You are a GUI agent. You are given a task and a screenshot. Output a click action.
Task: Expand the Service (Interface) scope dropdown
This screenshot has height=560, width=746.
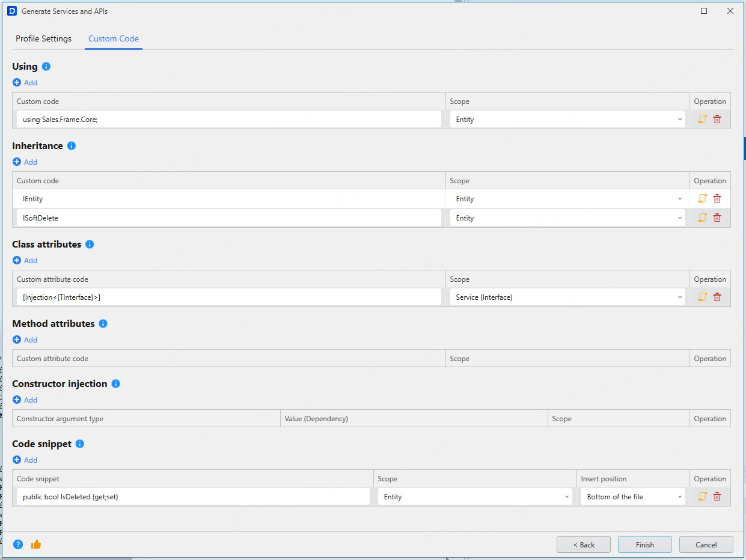click(567, 297)
